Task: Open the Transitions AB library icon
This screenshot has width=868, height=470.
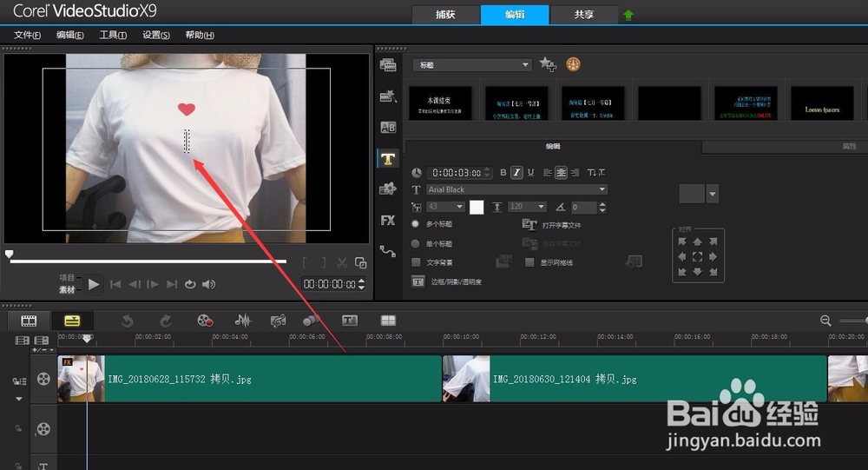Action: tap(387, 128)
